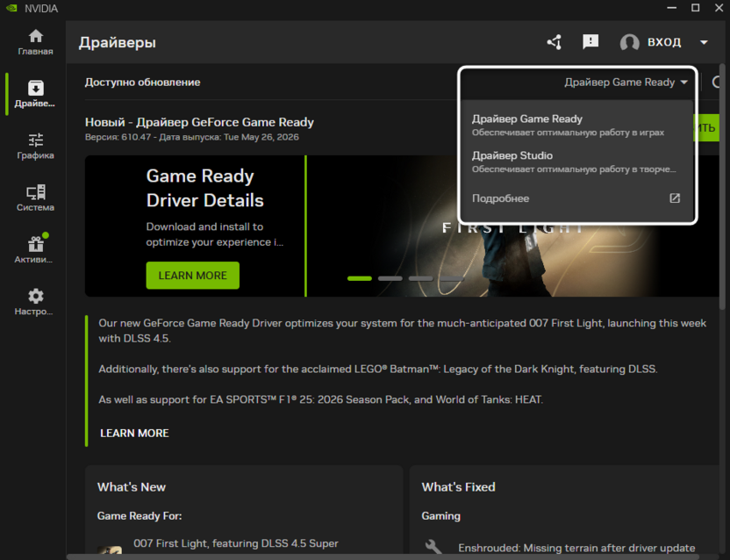Choose Драйвер Studio option

[x=576, y=162]
